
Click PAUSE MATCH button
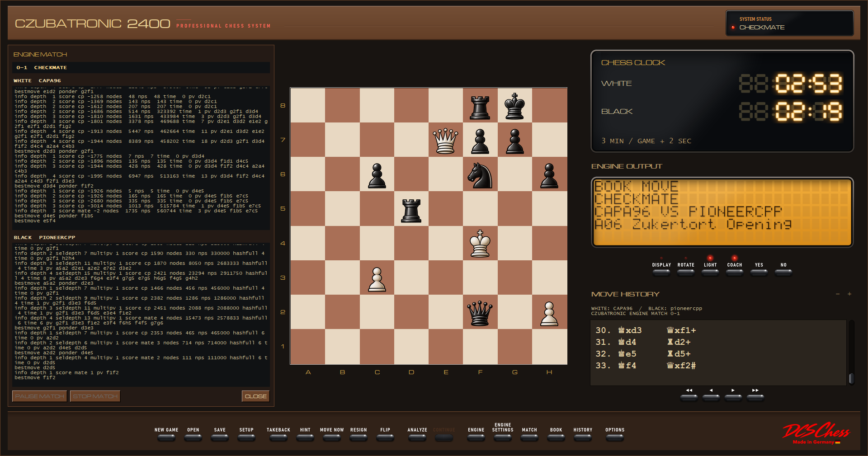(x=39, y=396)
